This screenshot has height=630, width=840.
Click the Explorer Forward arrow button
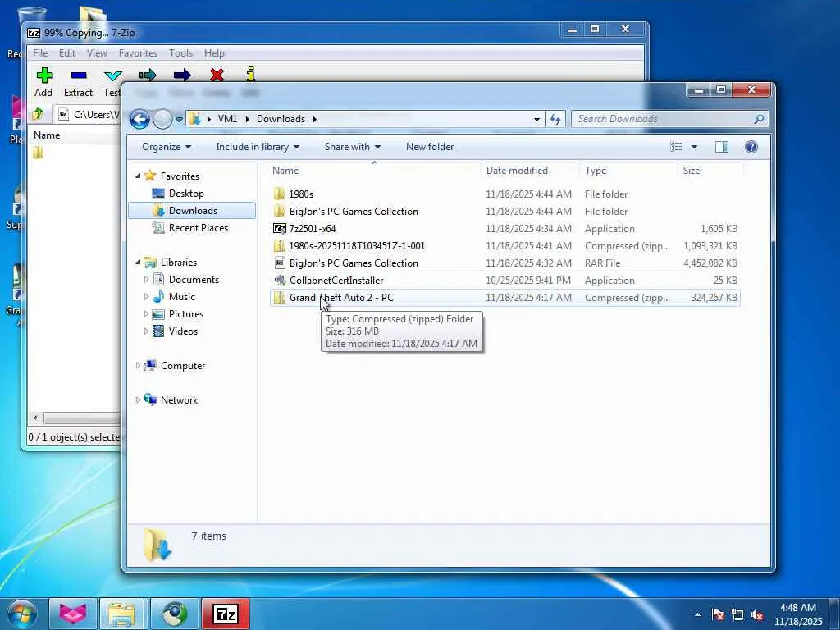pyautogui.click(x=162, y=119)
